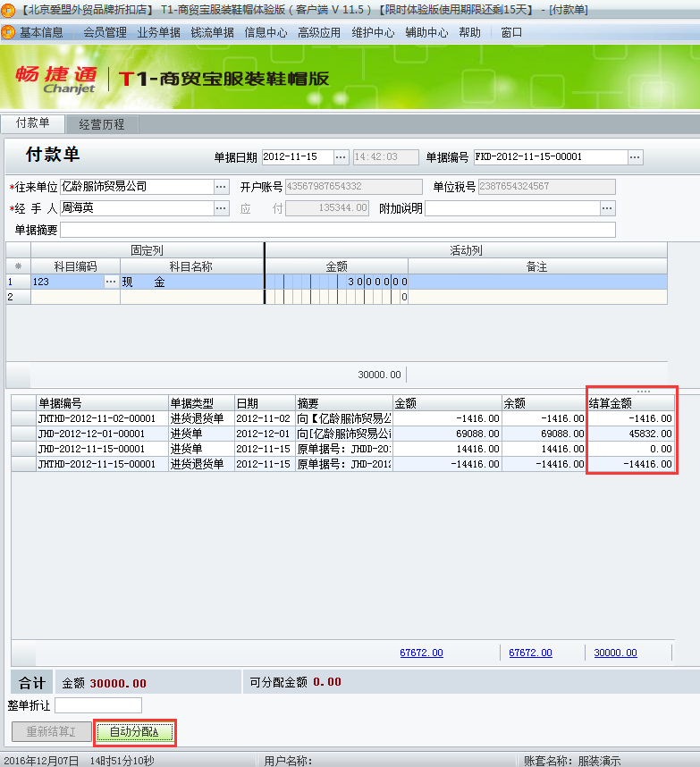700x767 pixels.
Task: Click the 金额 total link 67672.00
Action: 421,653
